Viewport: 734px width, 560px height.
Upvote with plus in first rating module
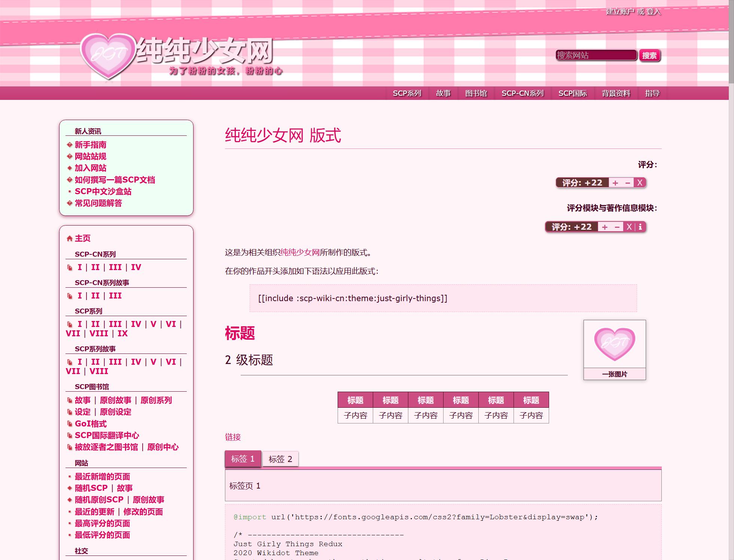(x=615, y=183)
